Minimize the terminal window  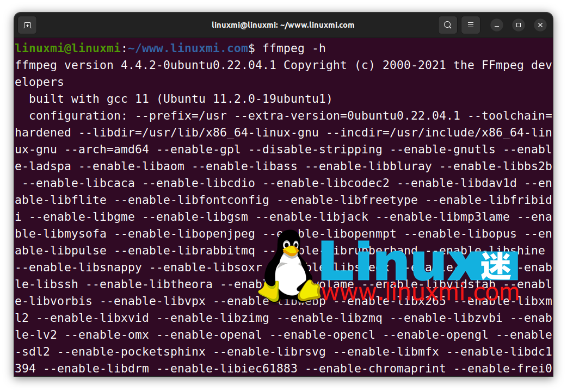pyautogui.click(x=497, y=26)
